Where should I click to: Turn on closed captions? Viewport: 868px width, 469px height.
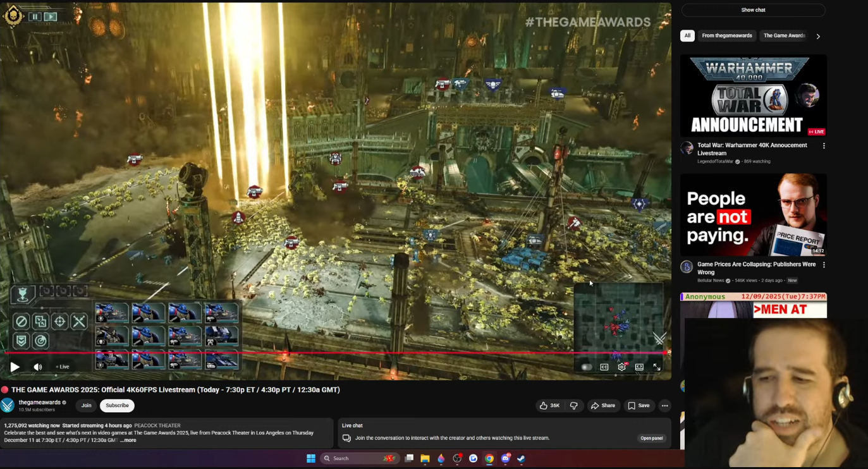pos(604,367)
